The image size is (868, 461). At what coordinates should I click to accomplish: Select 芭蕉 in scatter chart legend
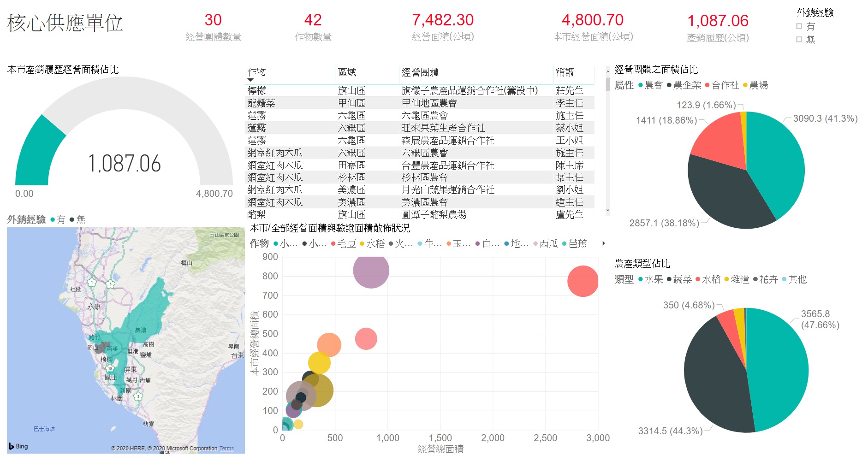coord(574,243)
